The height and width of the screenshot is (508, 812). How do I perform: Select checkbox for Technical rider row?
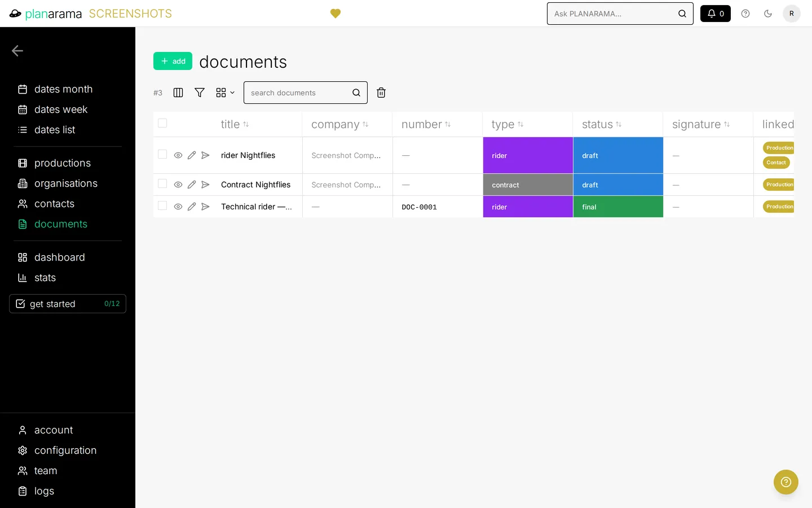pyautogui.click(x=162, y=205)
